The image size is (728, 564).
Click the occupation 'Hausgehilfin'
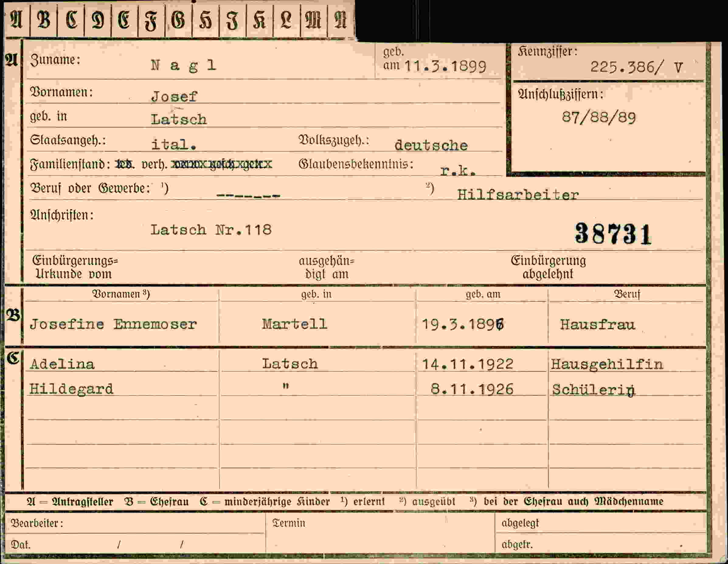pyautogui.click(x=607, y=365)
